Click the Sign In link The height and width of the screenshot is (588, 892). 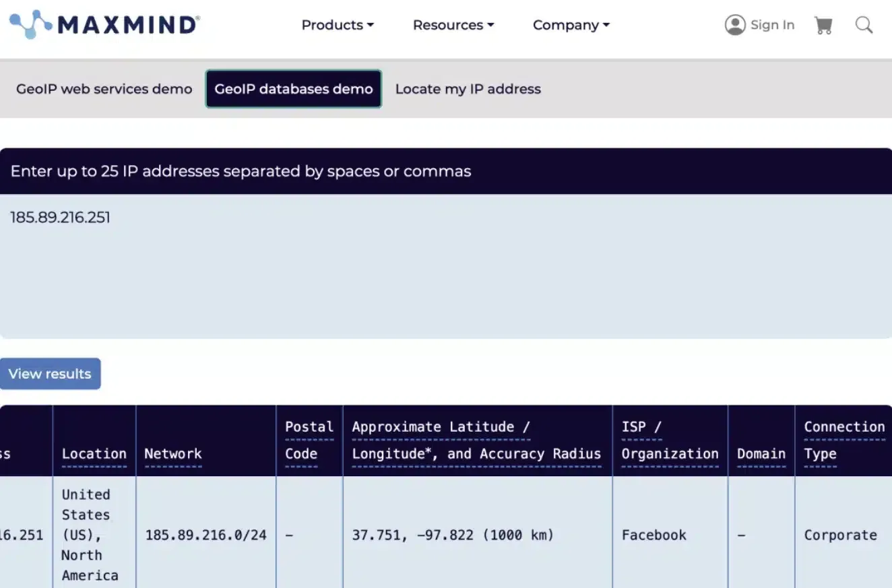coord(772,25)
